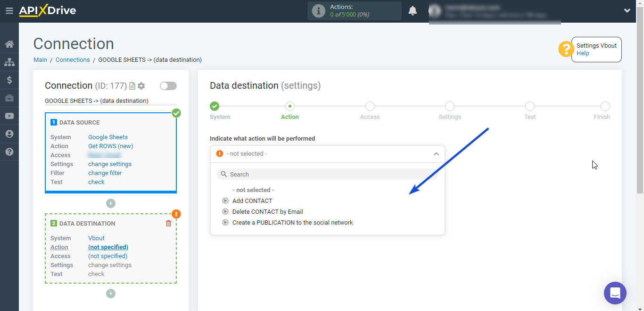Expand the account menu chevron
Screen dimensions: 644x311
click(627, 10)
